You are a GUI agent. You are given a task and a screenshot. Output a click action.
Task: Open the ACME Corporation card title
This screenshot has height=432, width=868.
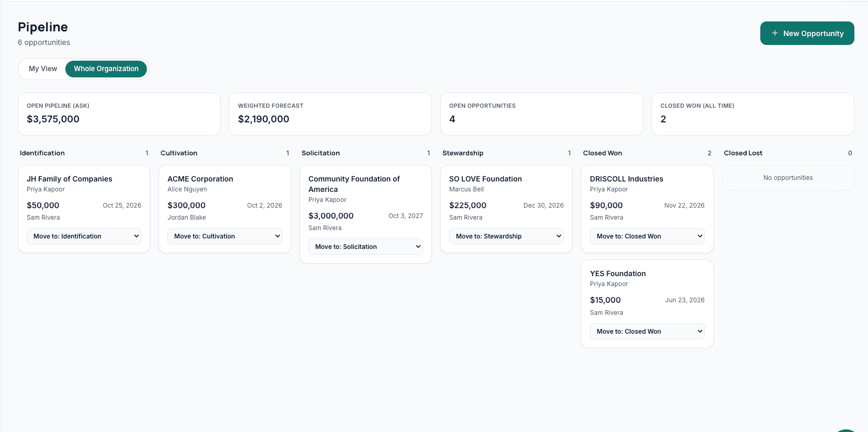tap(200, 179)
